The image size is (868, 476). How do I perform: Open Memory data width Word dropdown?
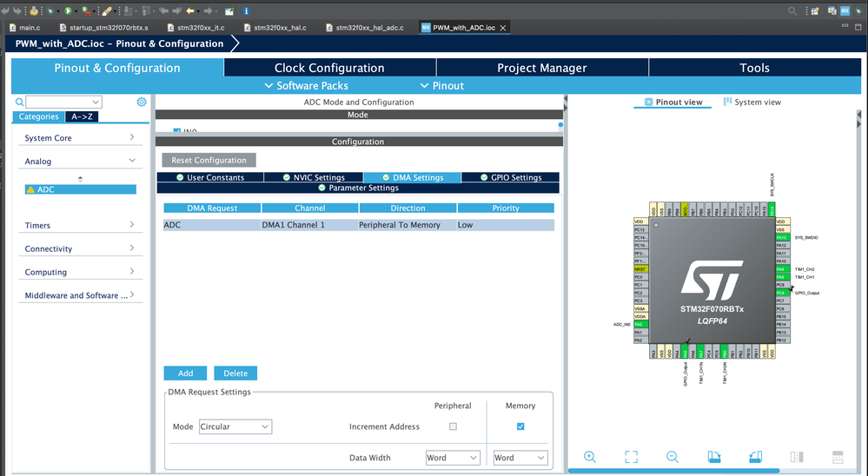(520, 458)
